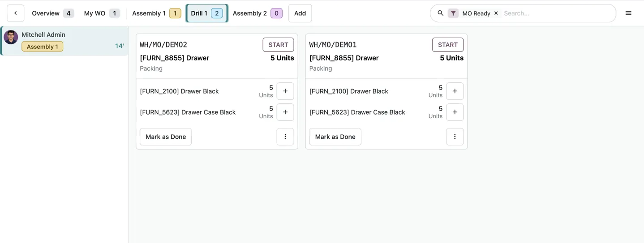Click [FURN_5623] Drawer Case Black in WH/MO/DEM01

tap(357, 112)
